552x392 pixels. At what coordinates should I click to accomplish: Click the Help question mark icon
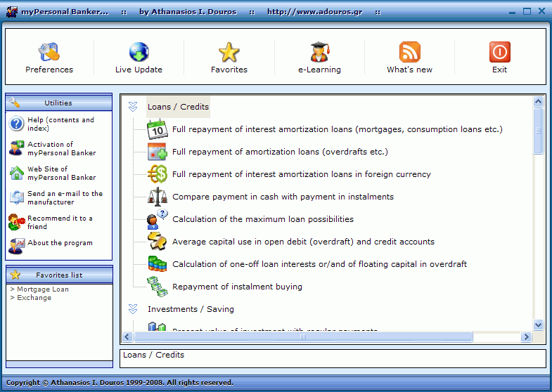click(16, 124)
